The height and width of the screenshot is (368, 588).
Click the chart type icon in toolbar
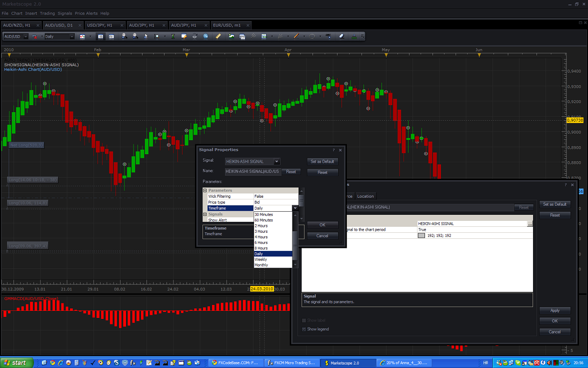(82, 37)
